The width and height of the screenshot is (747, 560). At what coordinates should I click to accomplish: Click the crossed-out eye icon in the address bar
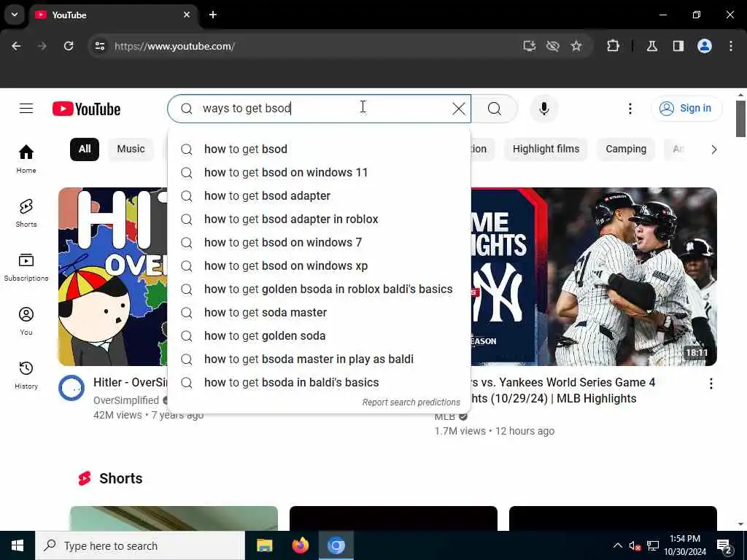point(553,46)
